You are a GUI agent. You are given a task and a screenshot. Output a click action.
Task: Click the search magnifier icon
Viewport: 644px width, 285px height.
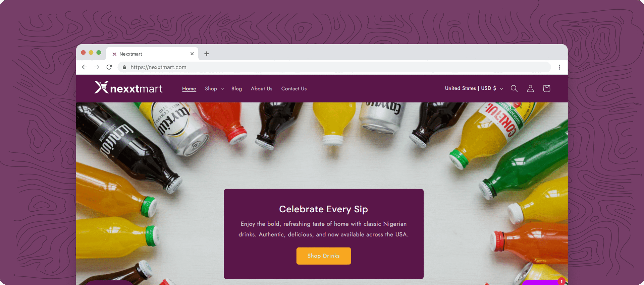514,88
